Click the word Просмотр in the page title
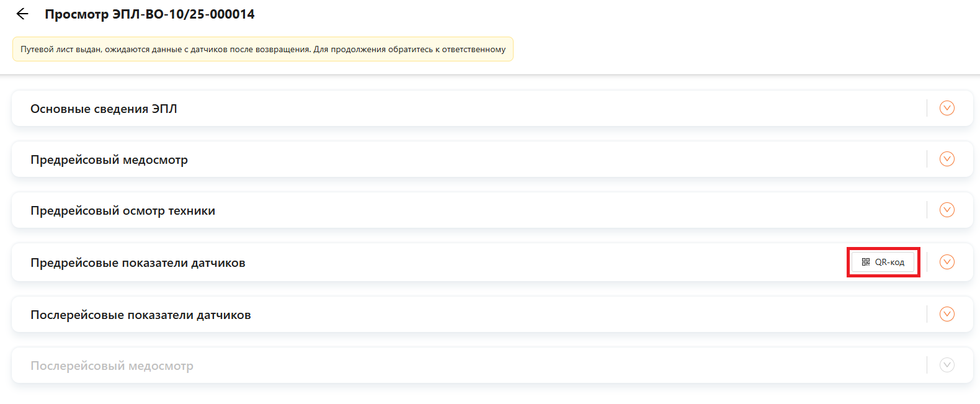Viewport: 980px width, 404px height. pos(76,14)
